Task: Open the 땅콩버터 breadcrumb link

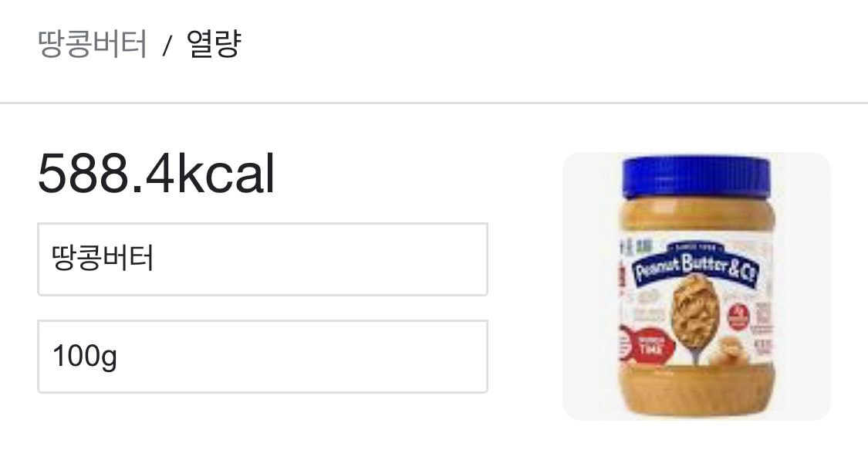Action: [93, 44]
